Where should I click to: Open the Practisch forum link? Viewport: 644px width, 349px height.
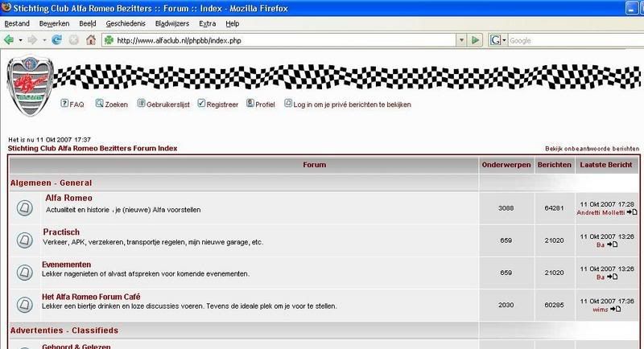61,232
